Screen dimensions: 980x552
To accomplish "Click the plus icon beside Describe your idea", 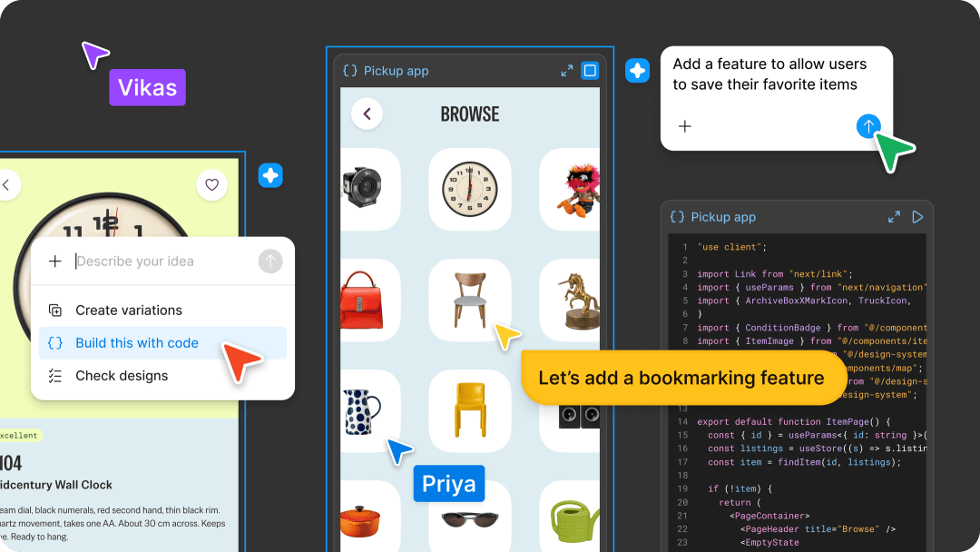I will point(55,261).
